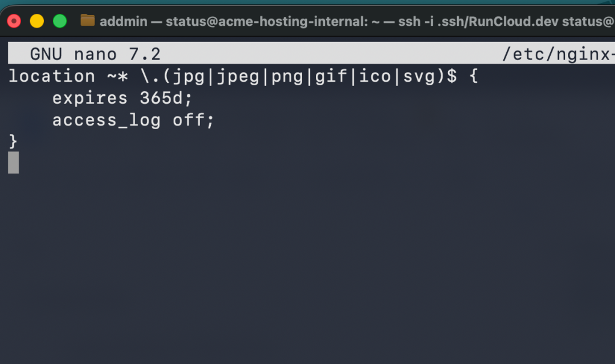Click the access_log off; statement
This screenshot has width=615, height=364.
[x=133, y=120]
